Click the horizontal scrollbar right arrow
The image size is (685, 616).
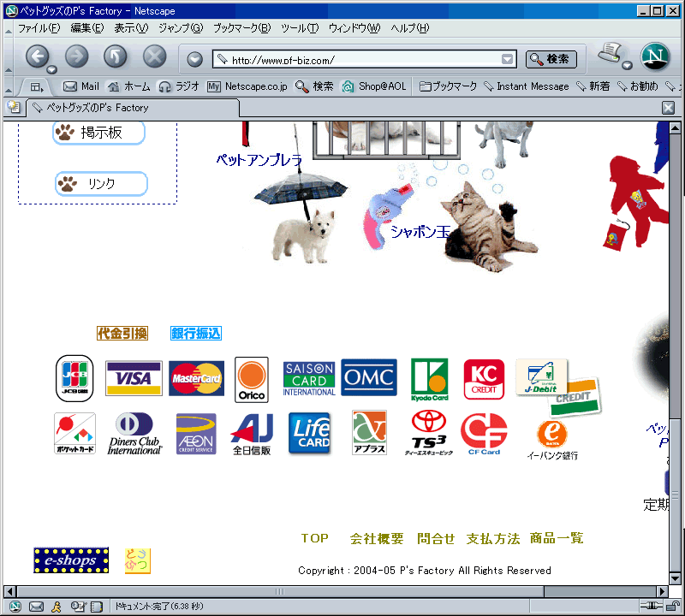click(x=662, y=591)
